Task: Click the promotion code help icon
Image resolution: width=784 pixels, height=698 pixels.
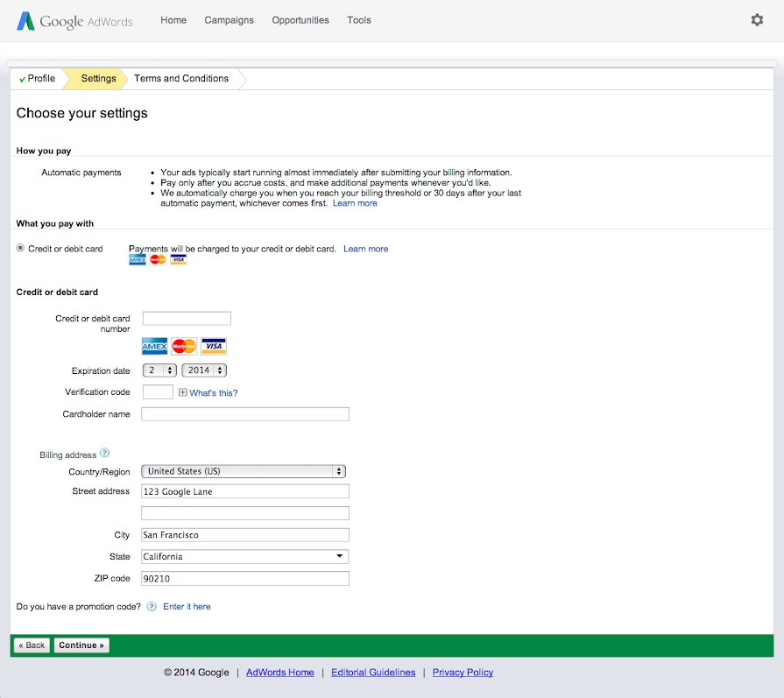Action: click(x=152, y=606)
